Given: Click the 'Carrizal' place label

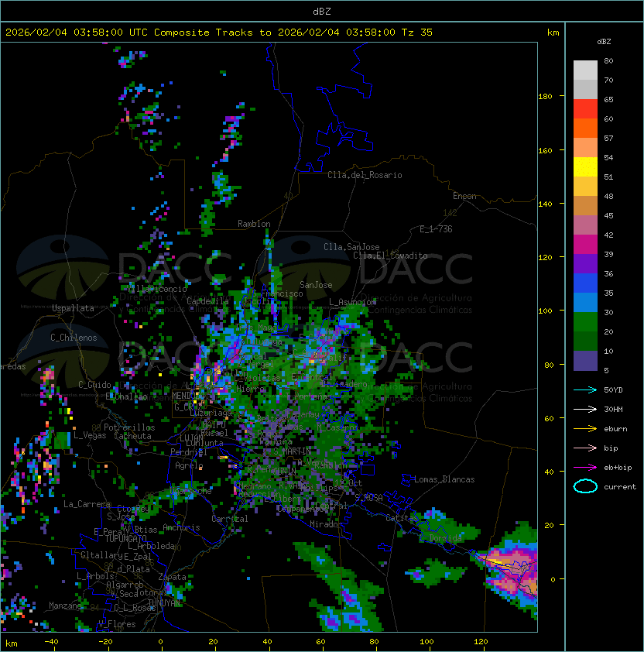Looking at the screenshot, I should pos(230,519).
